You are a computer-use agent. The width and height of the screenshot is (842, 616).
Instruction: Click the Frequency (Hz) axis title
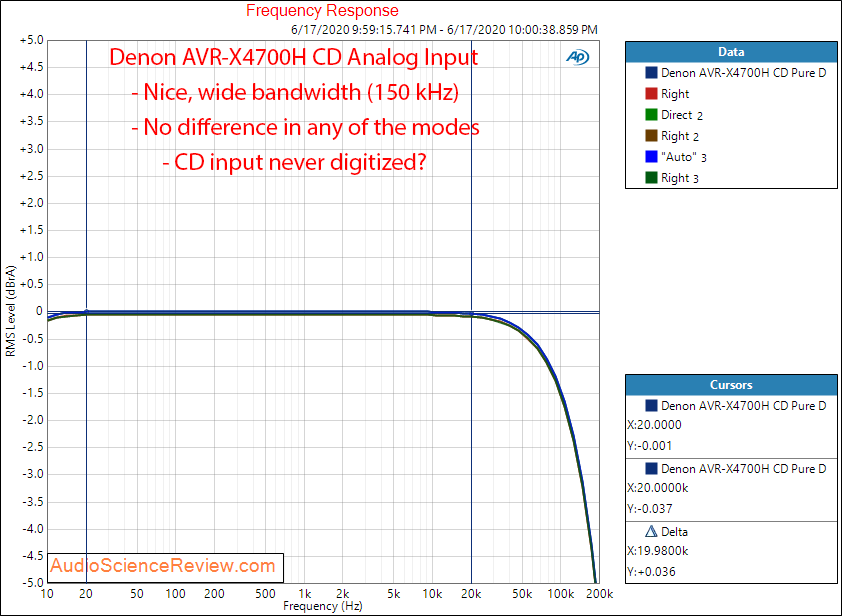tap(323, 606)
